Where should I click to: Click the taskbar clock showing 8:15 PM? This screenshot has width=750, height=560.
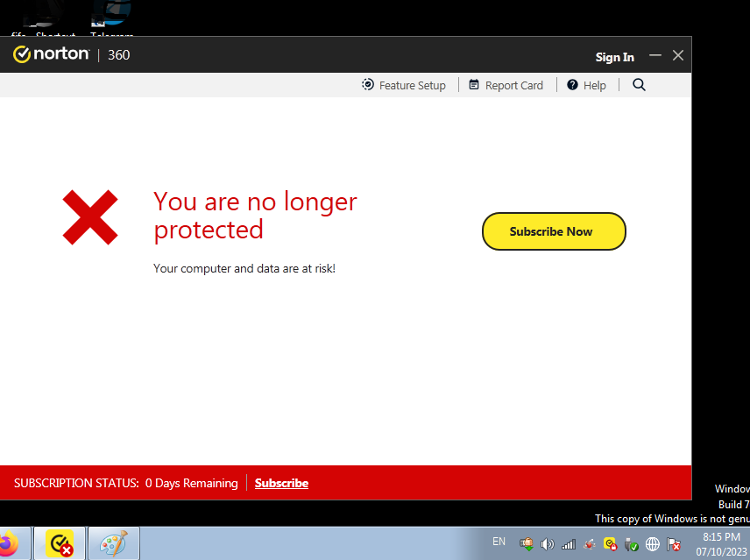[x=721, y=543]
